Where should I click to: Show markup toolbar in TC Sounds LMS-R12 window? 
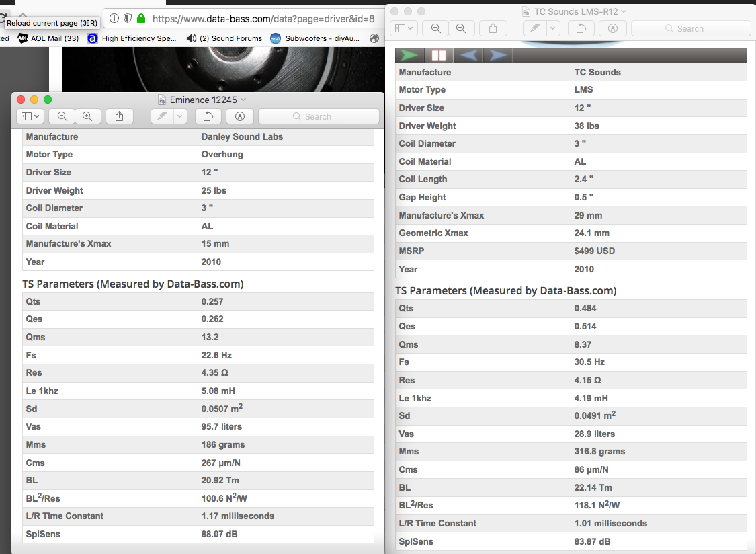pyautogui.click(x=613, y=28)
